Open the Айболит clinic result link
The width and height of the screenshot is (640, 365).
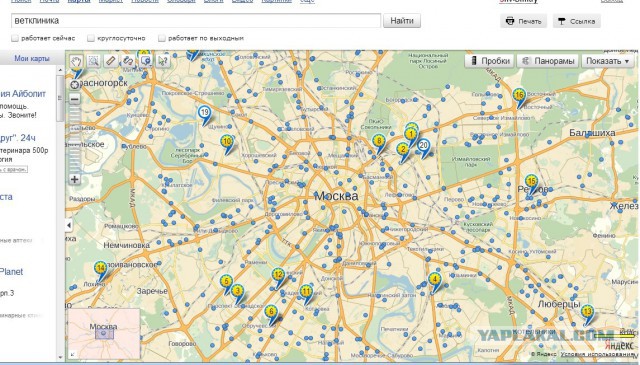pos(23,93)
